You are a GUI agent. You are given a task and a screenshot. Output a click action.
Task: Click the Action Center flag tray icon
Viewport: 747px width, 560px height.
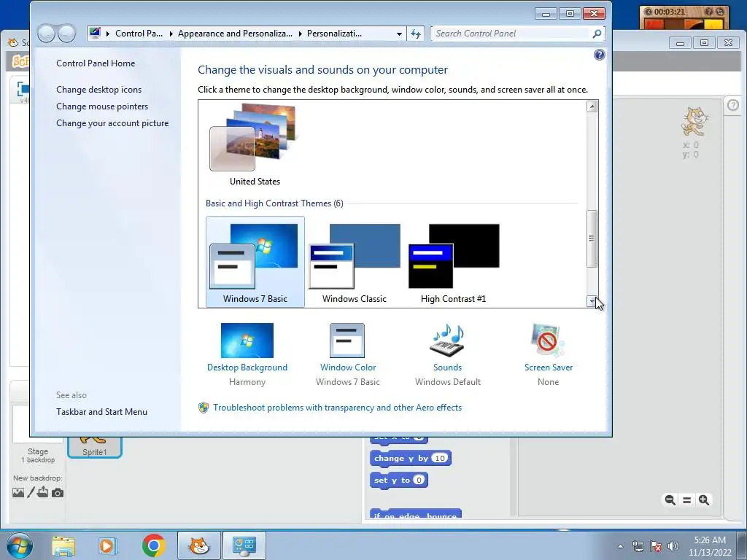point(656,546)
